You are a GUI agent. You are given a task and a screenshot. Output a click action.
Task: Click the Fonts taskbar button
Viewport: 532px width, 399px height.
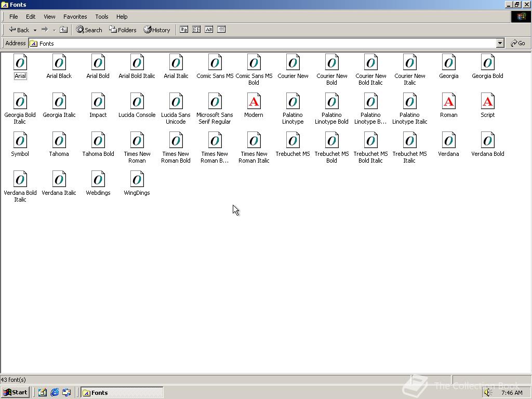tap(122, 393)
